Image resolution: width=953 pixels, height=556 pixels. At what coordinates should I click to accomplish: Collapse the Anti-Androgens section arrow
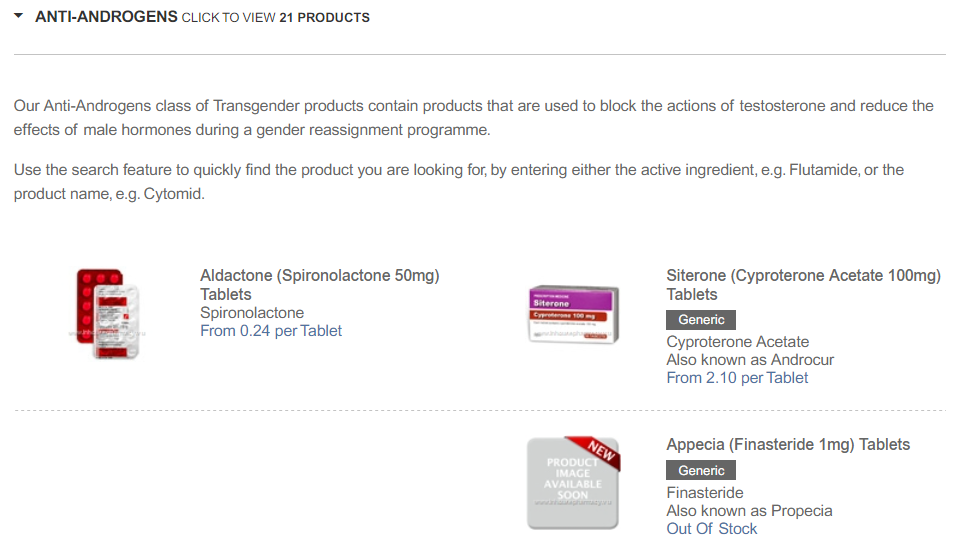[19, 17]
